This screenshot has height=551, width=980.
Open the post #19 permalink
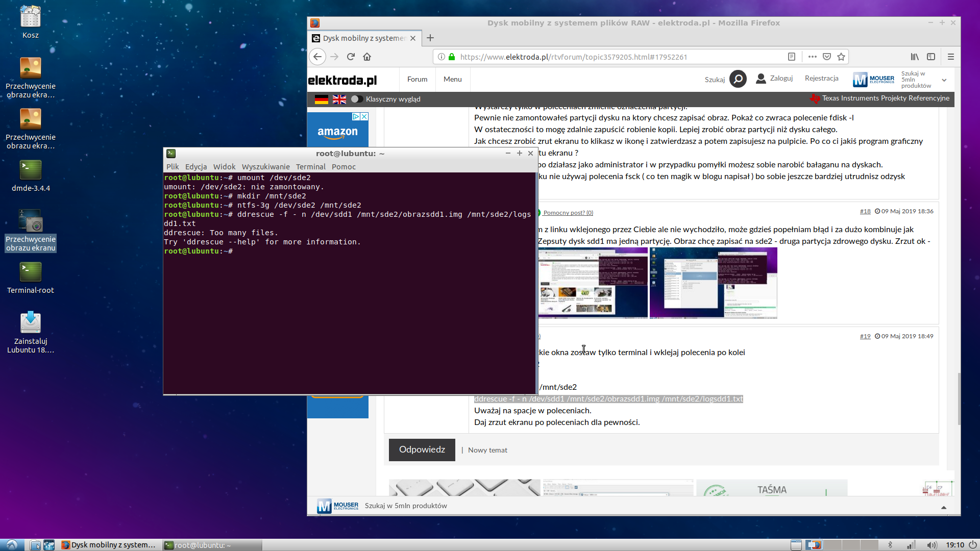tap(865, 336)
